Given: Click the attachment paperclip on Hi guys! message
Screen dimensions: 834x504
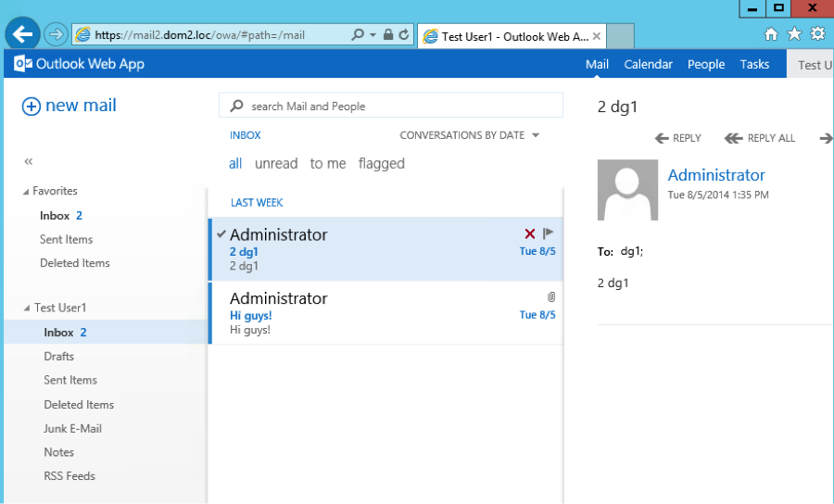Looking at the screenshot, I should 550,297.
